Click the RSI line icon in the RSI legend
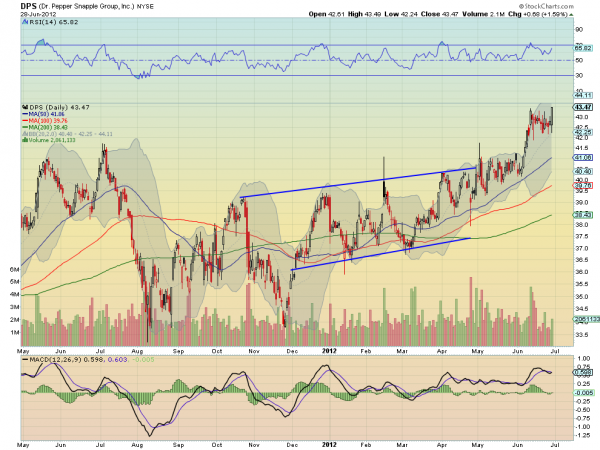This screenshot has width=600, height=450. pos(25,22)
